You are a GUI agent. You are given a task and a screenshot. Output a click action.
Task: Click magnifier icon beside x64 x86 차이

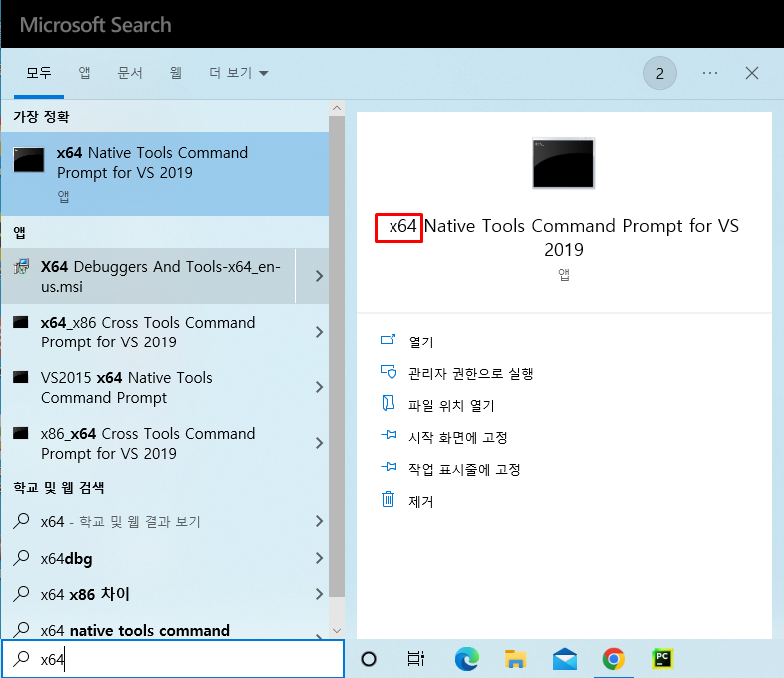point(21,593)
